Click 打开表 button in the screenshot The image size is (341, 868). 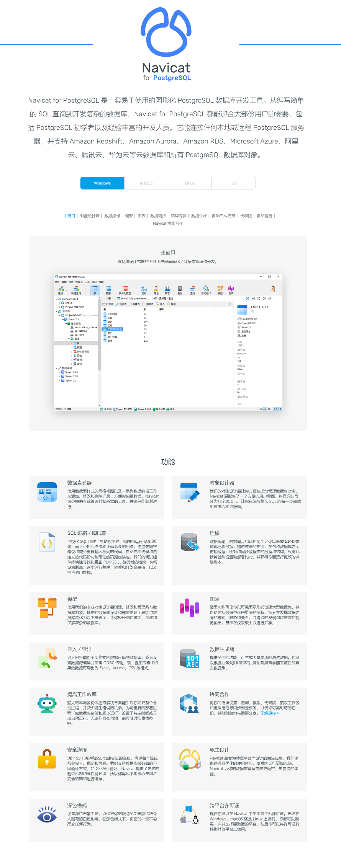(108, 304)
